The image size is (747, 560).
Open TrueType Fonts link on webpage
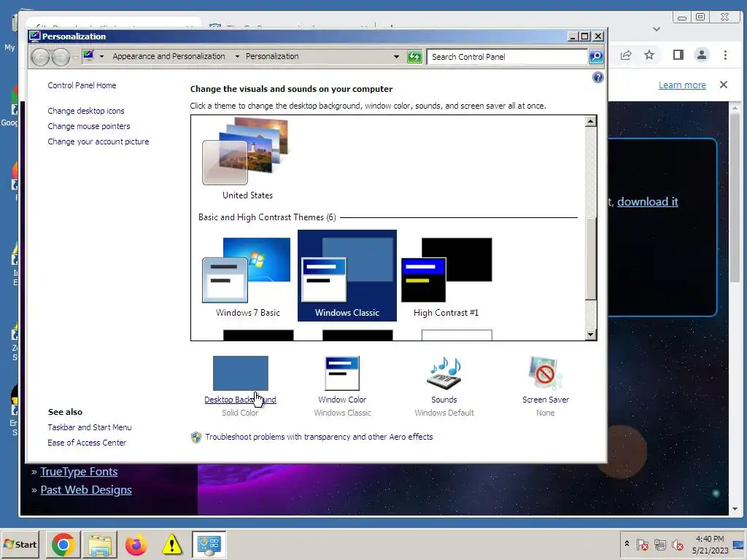(x=79, y=472)
